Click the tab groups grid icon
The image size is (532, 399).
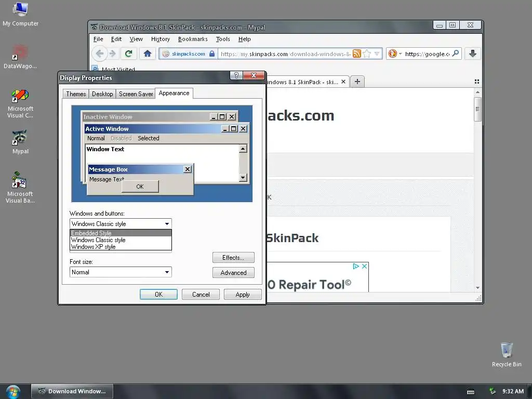pyautogui.click(x=477, y=82)
